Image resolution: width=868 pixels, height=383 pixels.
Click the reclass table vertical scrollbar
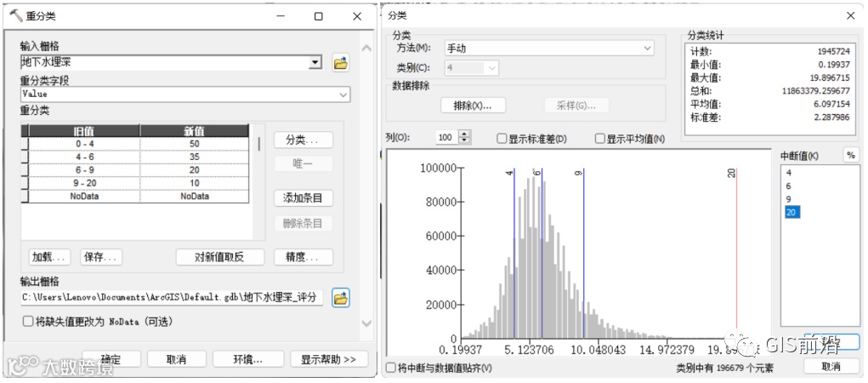coord(259,144)
